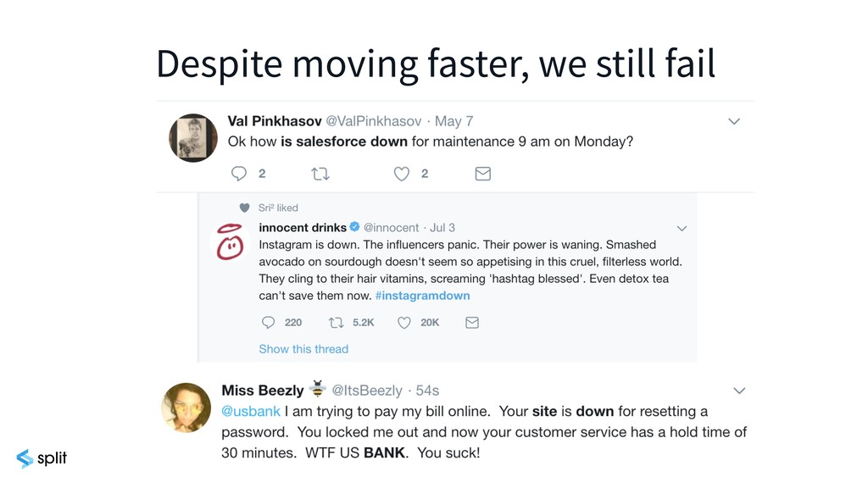View Val Pinkhasov's profile picture

tap(193, 138)
